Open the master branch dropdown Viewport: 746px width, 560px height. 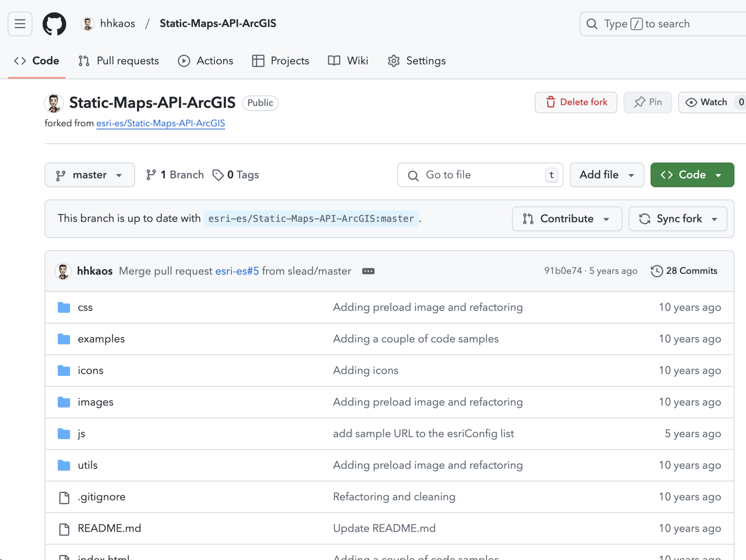[x=90, y=175]
